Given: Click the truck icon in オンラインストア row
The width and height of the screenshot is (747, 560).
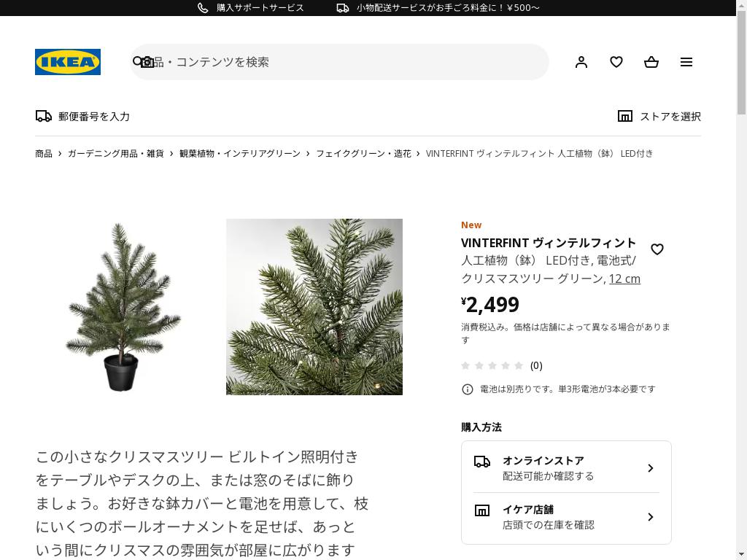Looking at the screenshot, I should pyautogui.click(x=482, y=462).
